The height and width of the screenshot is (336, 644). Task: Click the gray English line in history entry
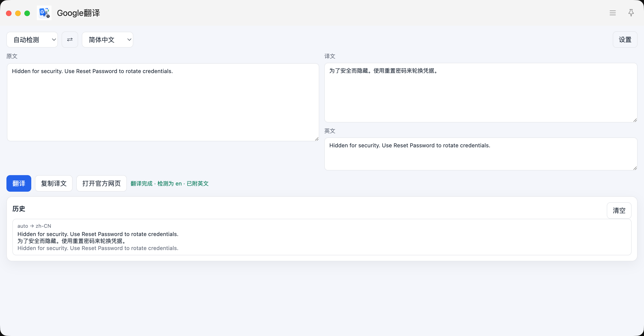point(98,248)
